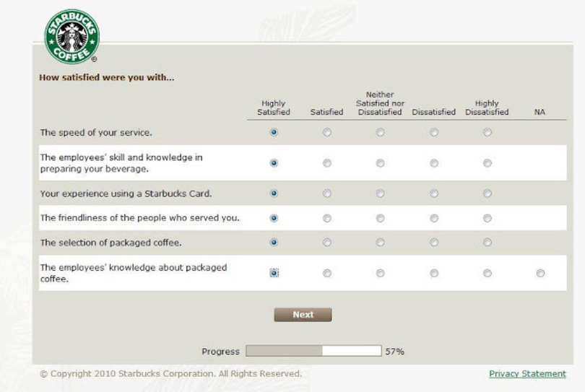Select Neither for employees' skill preparing beverage

click(x=380, y=163)
